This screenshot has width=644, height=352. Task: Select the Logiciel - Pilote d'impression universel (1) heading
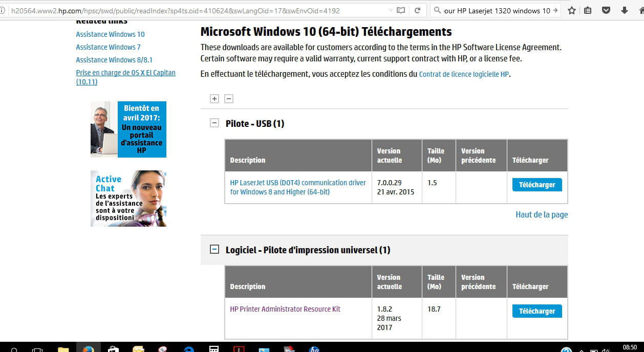(308, 250)
